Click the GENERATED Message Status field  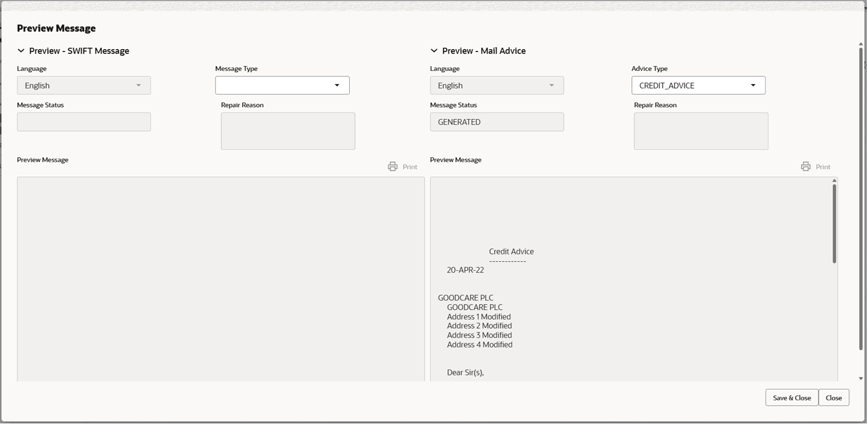(497, 122)
